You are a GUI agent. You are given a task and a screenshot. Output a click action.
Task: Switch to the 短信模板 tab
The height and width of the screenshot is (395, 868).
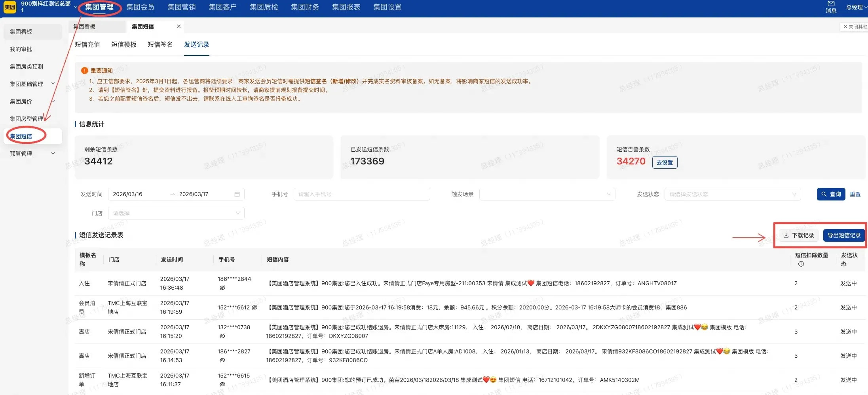click(x=123, y=44)
